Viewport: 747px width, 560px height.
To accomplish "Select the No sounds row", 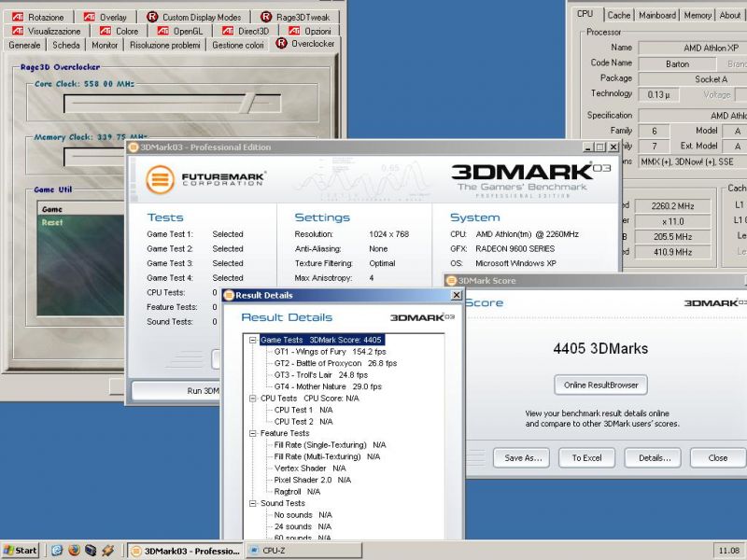I will (303, 515).
